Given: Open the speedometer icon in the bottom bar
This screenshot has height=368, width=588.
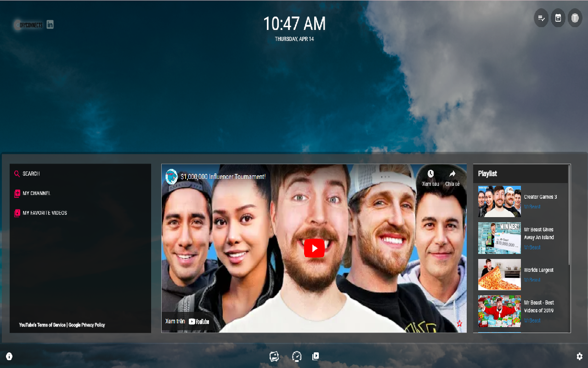Looking at the screenshot, I should (297, 356).
